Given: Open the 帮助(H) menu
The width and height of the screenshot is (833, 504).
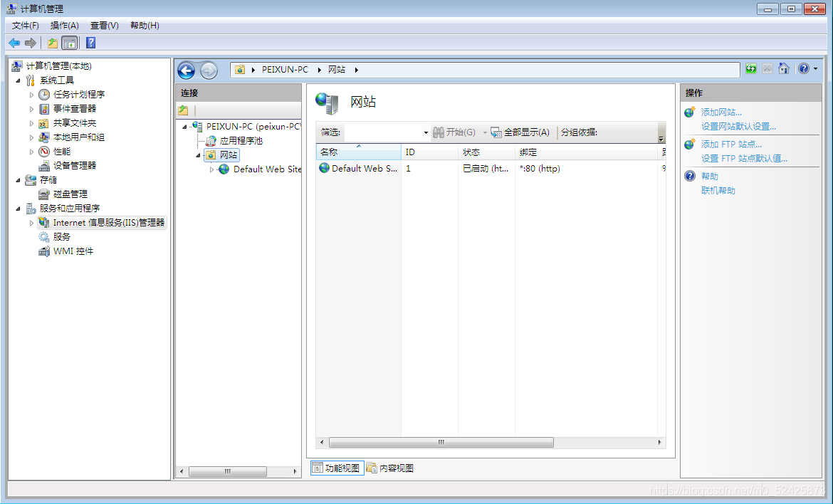Looking at the screenshot, I should (145, 26).
